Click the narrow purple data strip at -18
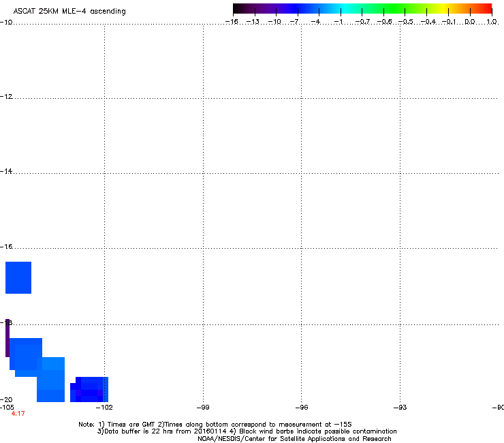Image resolution: width=504 pixels, height=443 pixels. point(7,338)
